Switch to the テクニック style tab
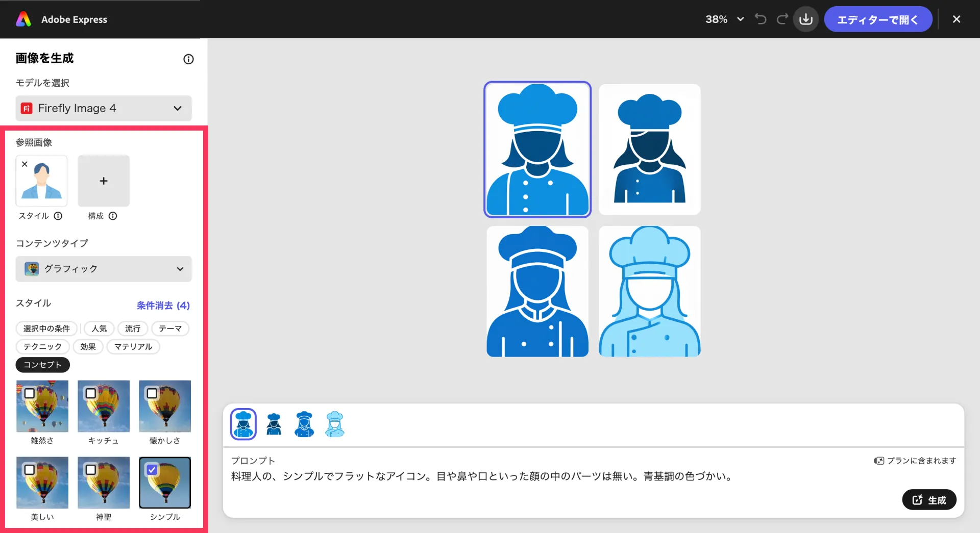Screen dimensions: 980x533 click(42, 346)
